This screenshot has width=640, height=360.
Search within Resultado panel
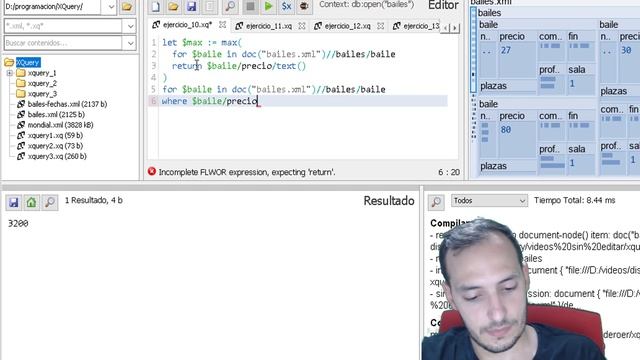click(x=50, y=202)
